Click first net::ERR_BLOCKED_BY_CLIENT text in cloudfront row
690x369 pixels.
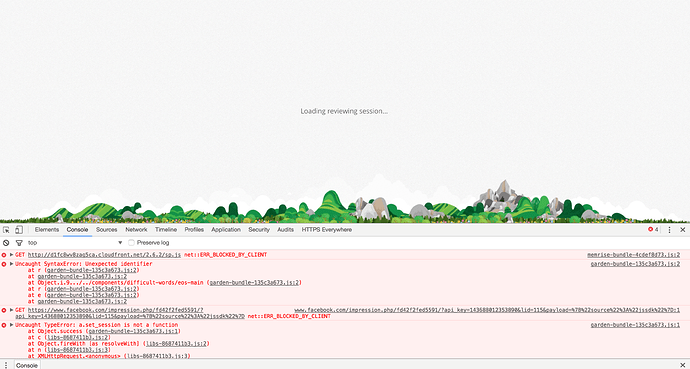(x=225, y=255)
